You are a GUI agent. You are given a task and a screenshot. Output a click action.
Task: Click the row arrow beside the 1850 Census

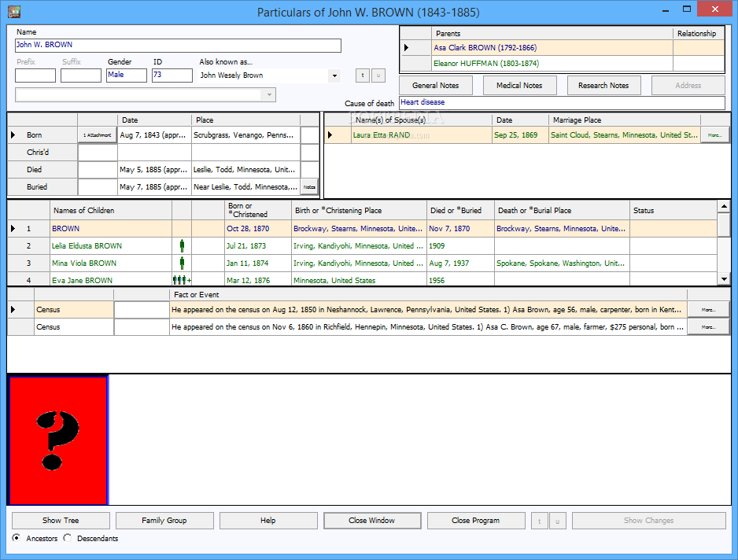[13, 310]
